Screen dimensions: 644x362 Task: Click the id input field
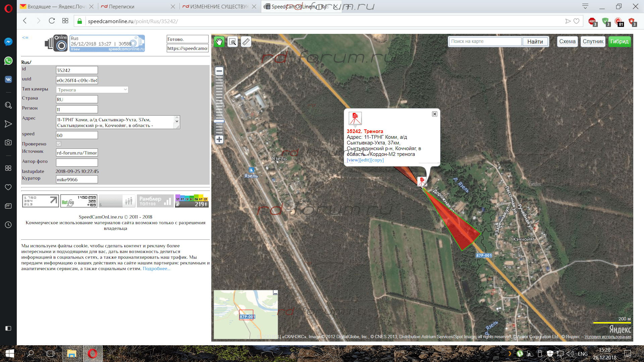pos(77,70)
